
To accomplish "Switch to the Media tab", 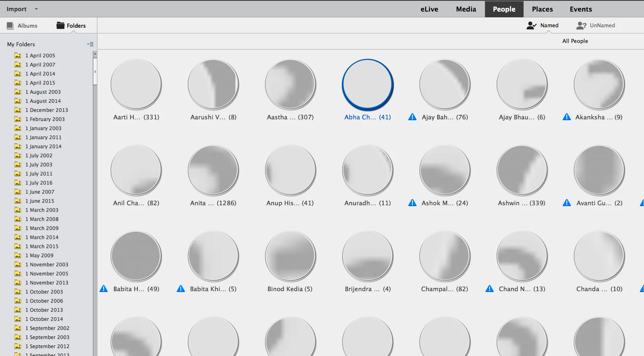I will pos(466,9).
